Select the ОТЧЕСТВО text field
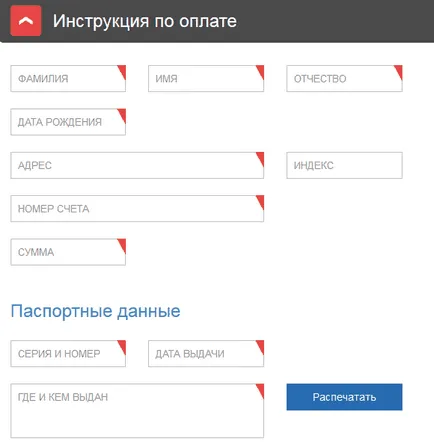Viewport: 434px width, 442px height. (344, 79)
